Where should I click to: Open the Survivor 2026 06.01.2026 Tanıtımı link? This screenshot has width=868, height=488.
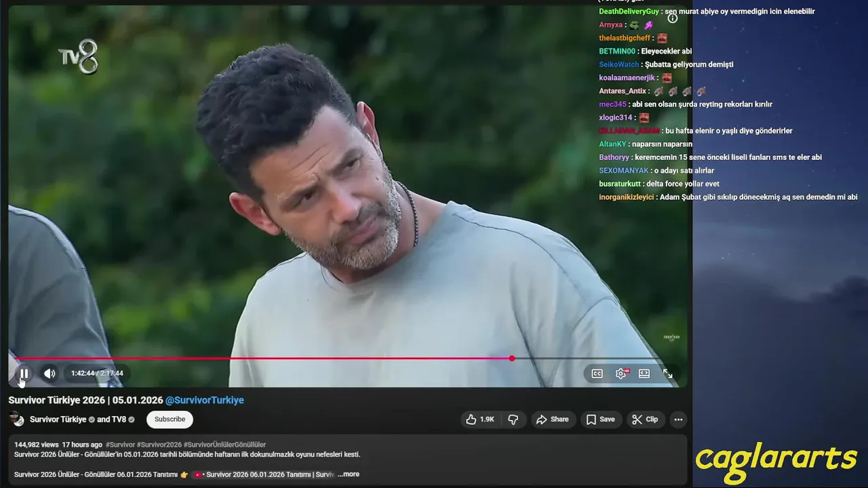point(264,474)
